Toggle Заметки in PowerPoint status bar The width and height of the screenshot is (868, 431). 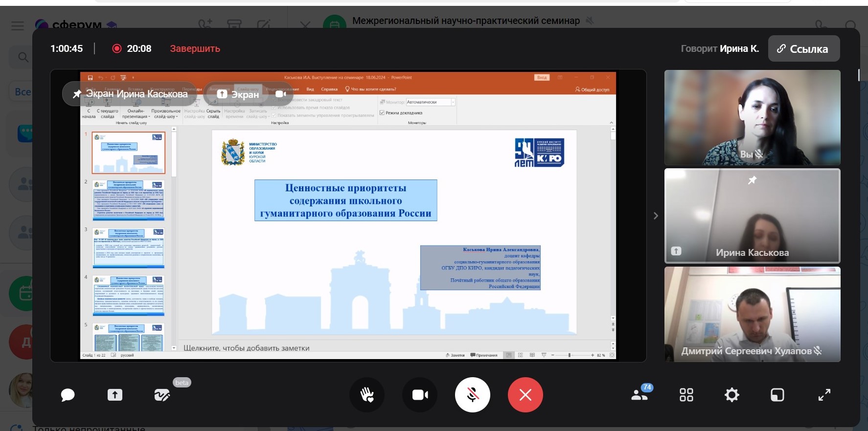click(x=455, y=355)
